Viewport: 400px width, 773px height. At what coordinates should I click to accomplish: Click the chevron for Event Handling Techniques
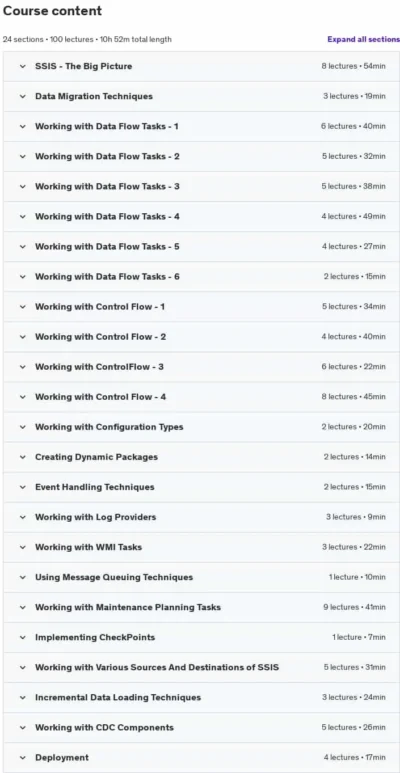22,488
